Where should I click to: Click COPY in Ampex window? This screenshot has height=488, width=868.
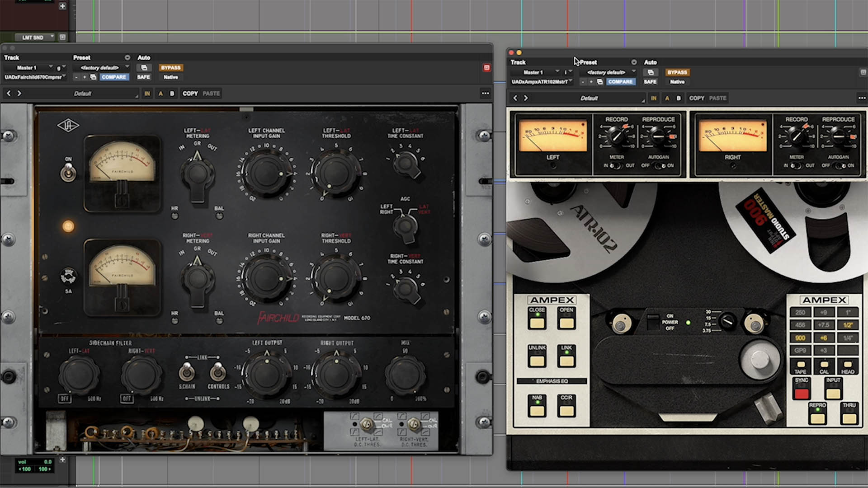(x=697, y=98)
